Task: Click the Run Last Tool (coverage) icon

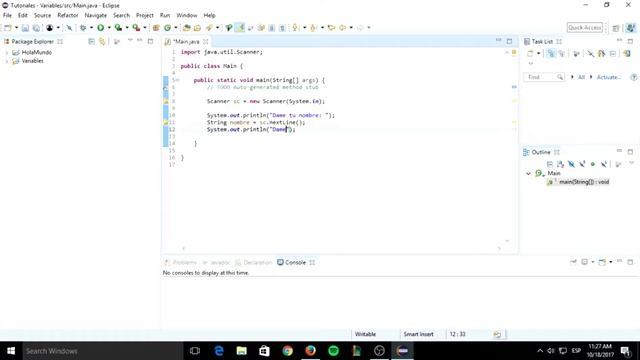Action: tap(118, 28)
